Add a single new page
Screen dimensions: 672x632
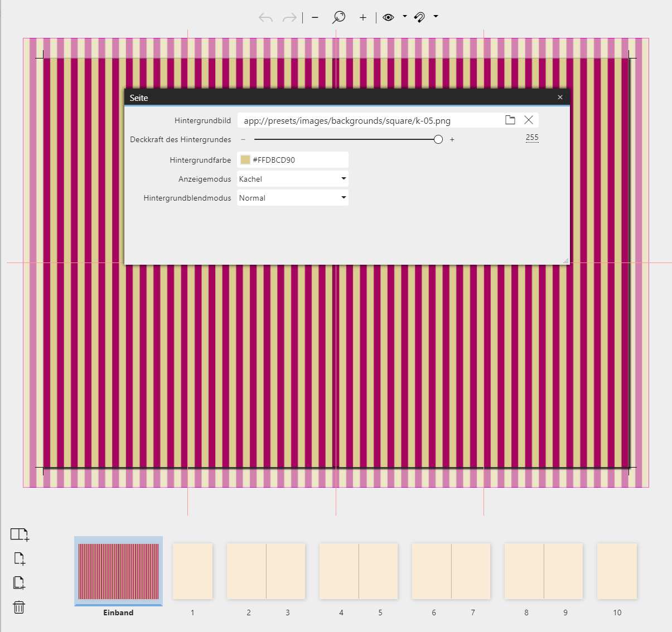(x=20, y=558)
